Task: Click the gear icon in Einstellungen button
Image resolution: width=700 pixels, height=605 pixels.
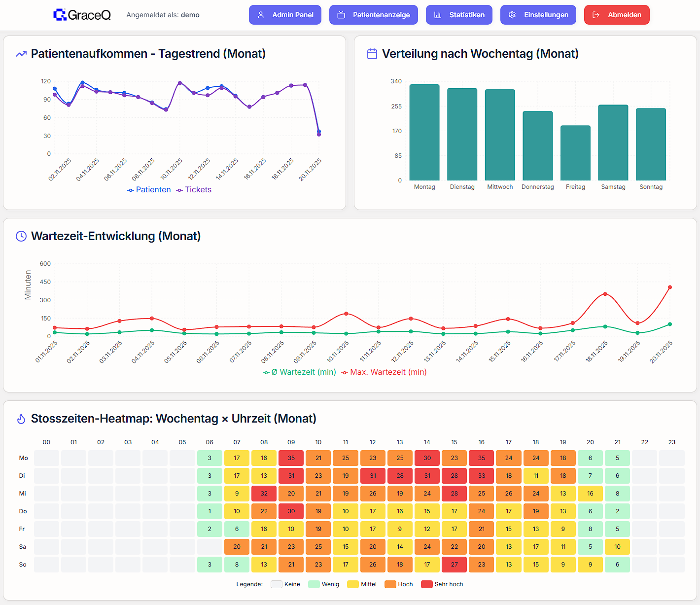Action: [512, 15]
